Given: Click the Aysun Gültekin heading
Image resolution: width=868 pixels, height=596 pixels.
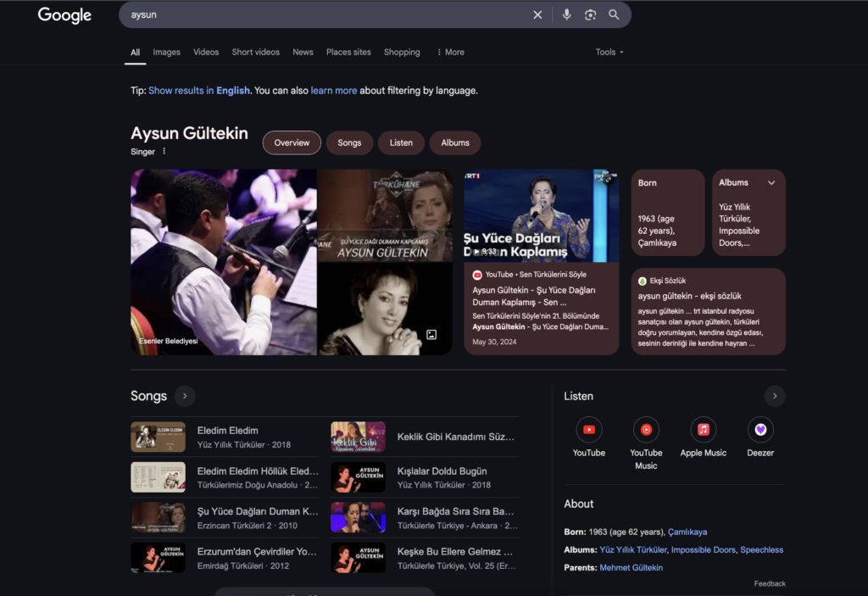Looking at the screenshot, I should 189,133.
